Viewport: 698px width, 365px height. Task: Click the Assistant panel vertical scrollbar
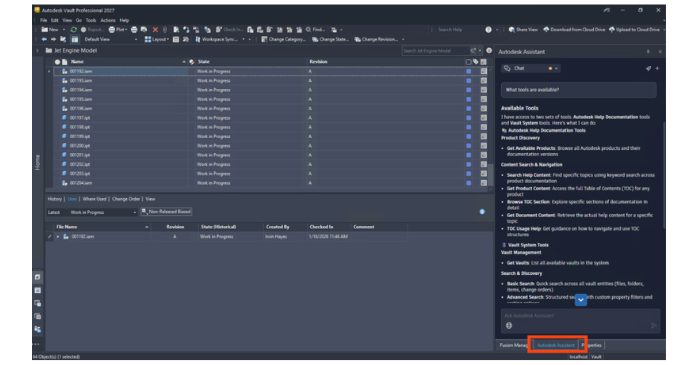click(663, 174)
